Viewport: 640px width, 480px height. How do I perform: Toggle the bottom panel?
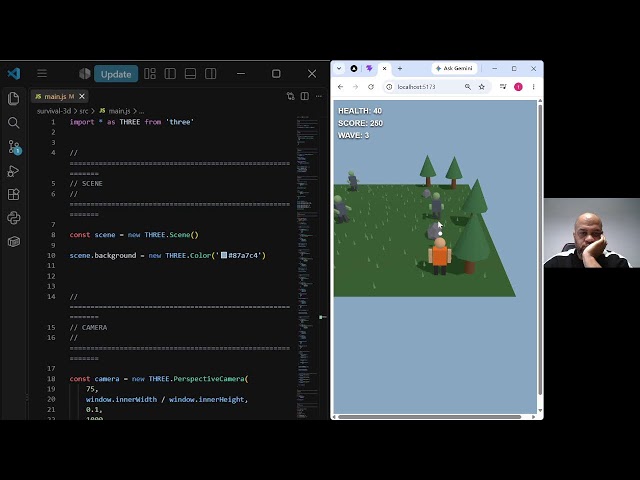(190, 74)
